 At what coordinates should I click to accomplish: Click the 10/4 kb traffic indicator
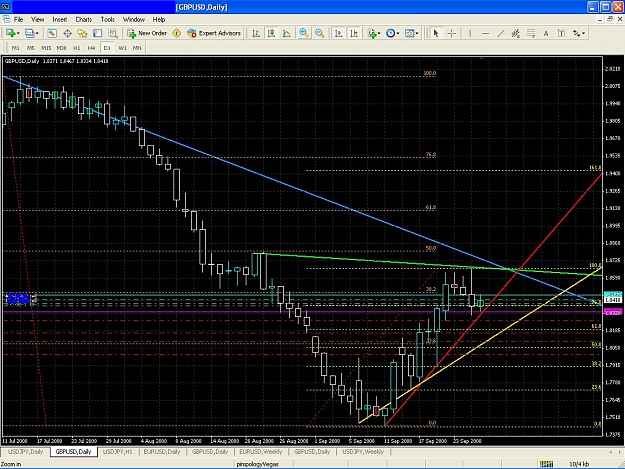(579, 464)
